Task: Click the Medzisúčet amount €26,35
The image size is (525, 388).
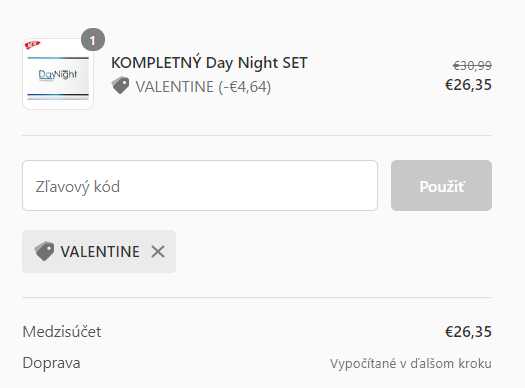Action: pos(468,332)
